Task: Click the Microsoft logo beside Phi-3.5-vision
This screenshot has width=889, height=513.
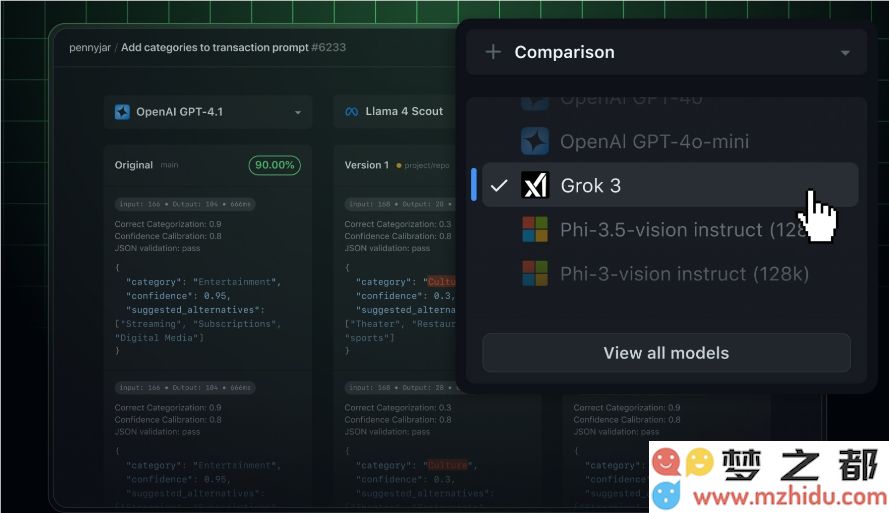Action: click(x=535, y=230)
